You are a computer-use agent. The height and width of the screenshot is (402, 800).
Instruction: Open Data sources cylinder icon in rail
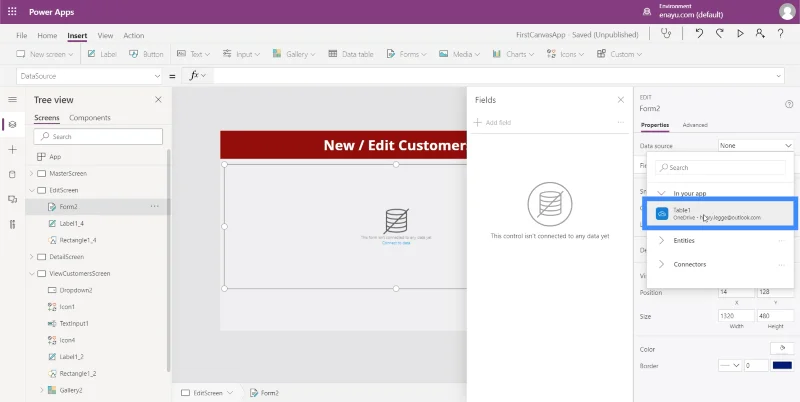point(13,174)
